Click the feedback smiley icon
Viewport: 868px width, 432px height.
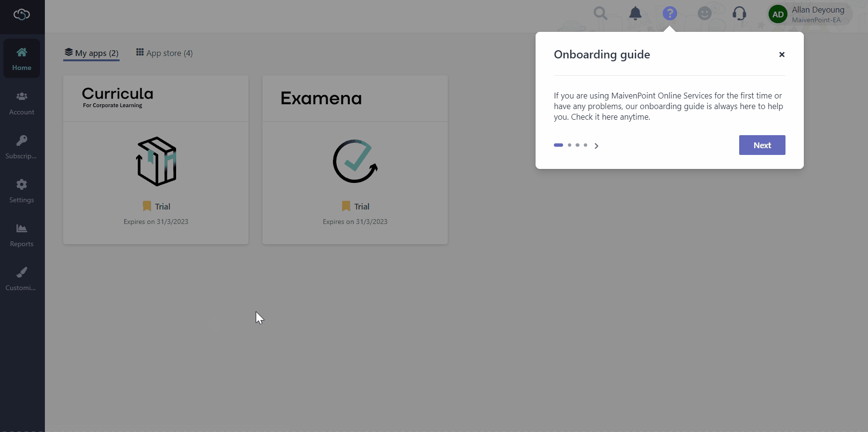click(x=704, y=13)
